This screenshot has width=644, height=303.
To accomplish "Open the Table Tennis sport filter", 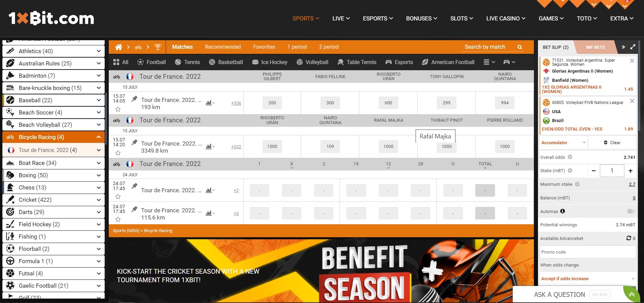I will tap(357, 62).
